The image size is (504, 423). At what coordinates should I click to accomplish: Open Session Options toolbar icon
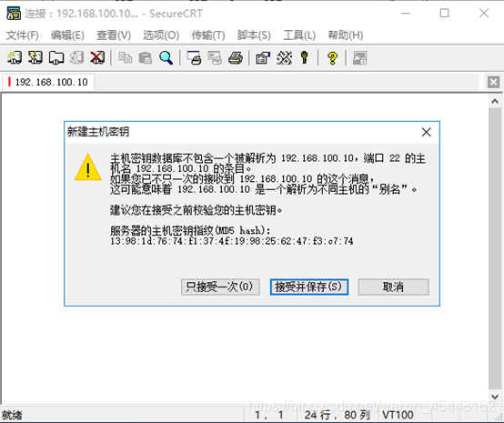point(263,58)
